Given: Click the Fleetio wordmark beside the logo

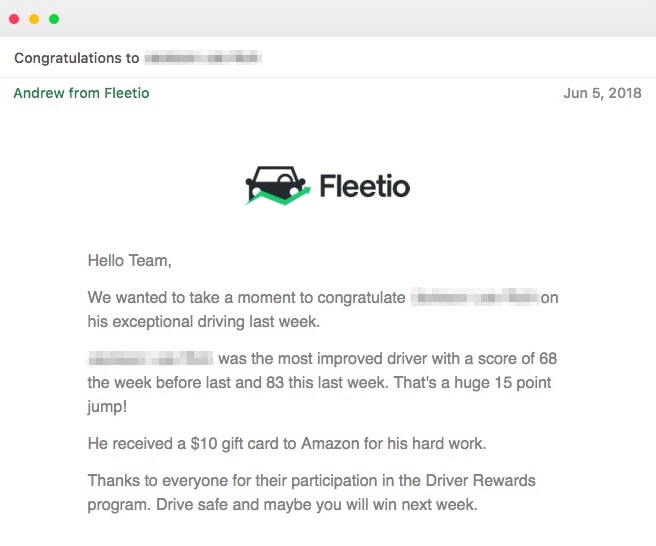Looking at the screenshot, I should coord(364,186).
